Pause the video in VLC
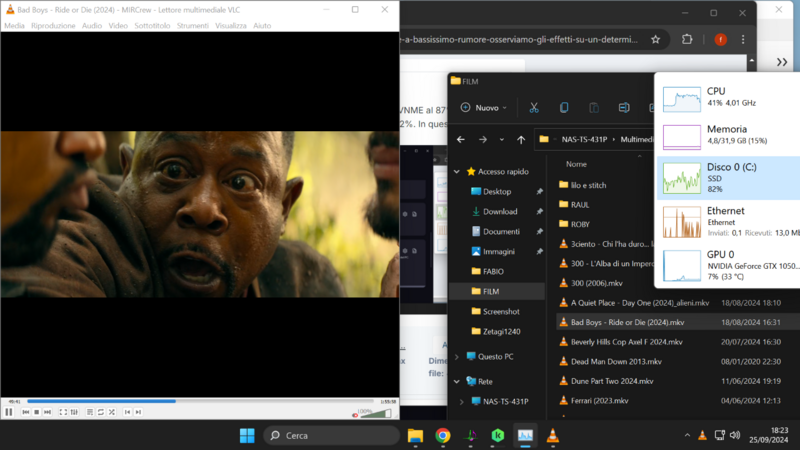 point(9,412)
